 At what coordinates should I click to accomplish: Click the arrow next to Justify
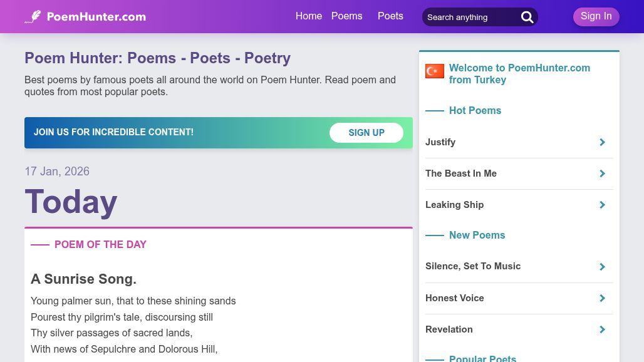click(602, 142)
